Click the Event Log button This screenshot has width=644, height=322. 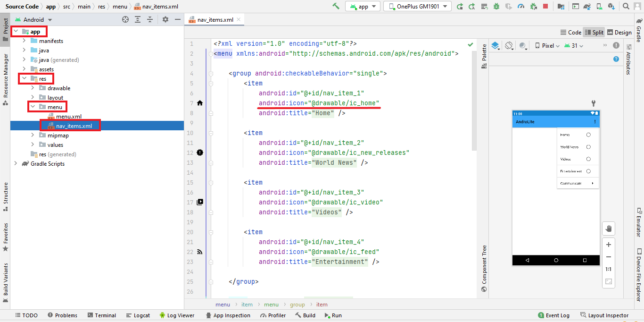[x=553, y=315]
